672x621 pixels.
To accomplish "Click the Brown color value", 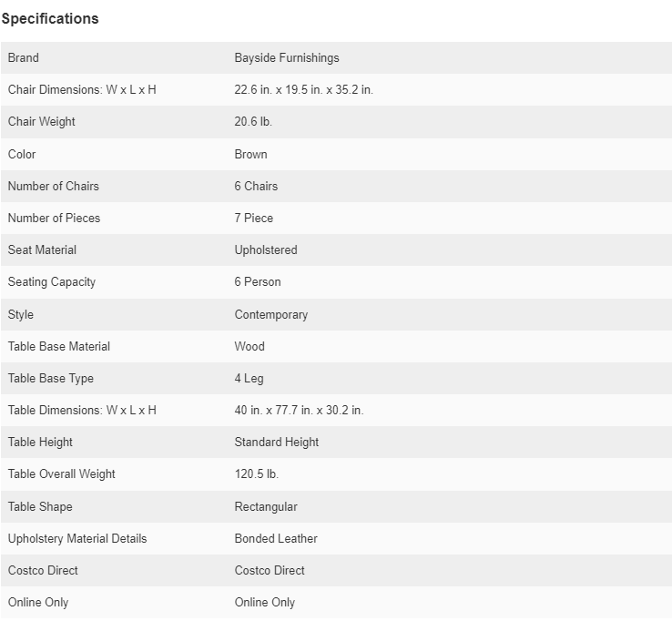I will [250, 154].
